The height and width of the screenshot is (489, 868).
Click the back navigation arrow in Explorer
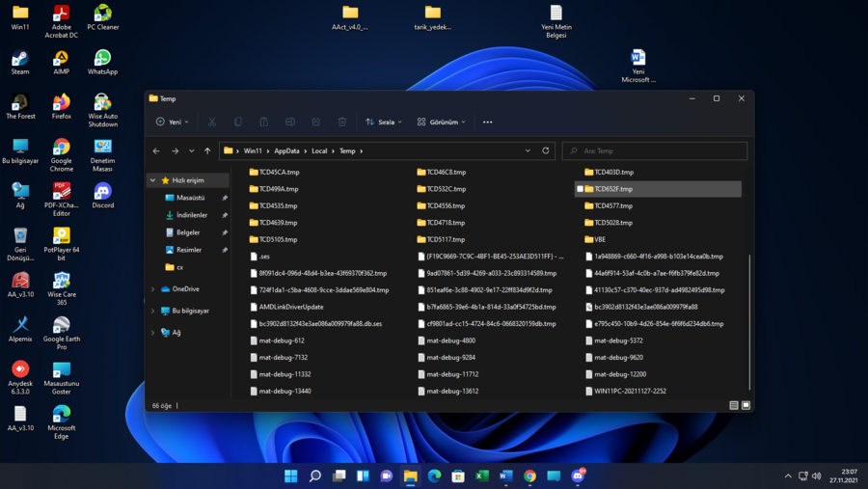(156, 150)
